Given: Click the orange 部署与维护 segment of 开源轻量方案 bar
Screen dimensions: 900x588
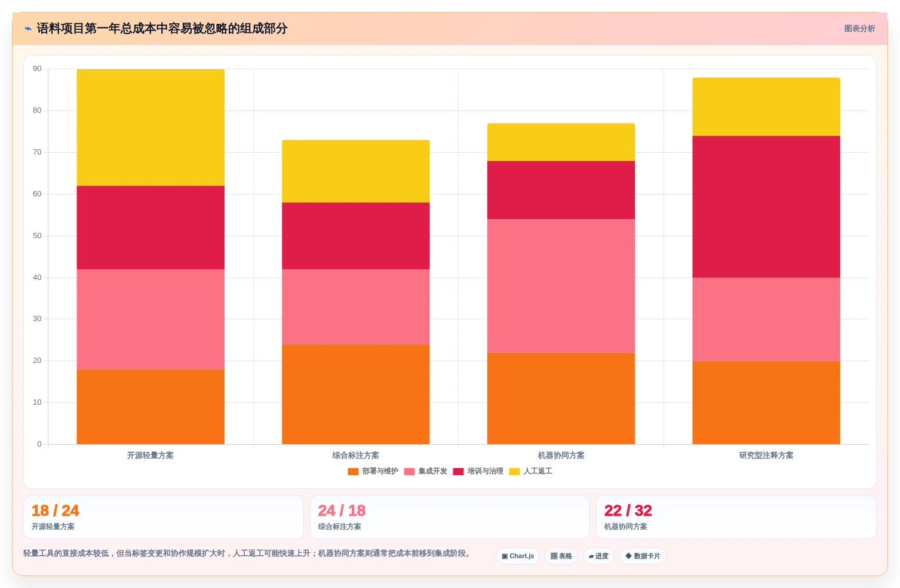Looking at the screenshot, I should (150, 407).
